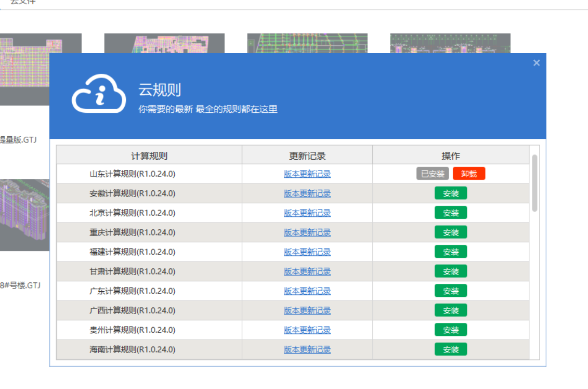Select 安徽计算规则(R1.0.24.0) row text
The image size is (588, 389).
(x=133, y=193)
